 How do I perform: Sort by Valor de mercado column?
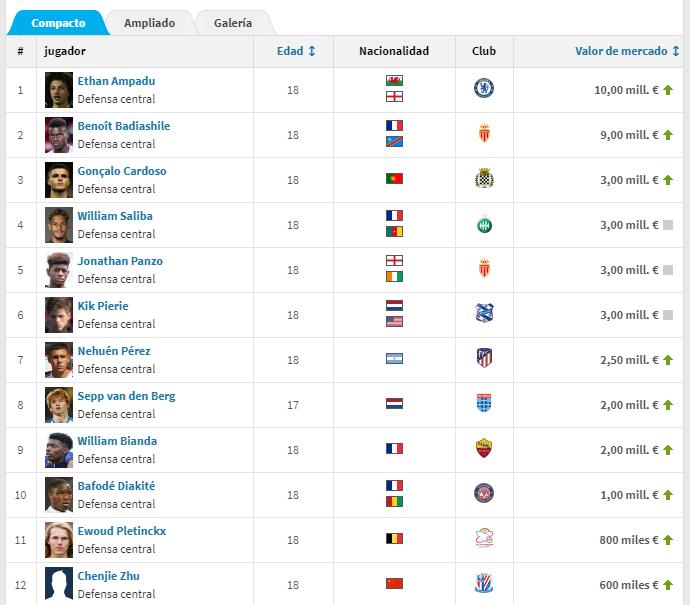click(628, 51)
